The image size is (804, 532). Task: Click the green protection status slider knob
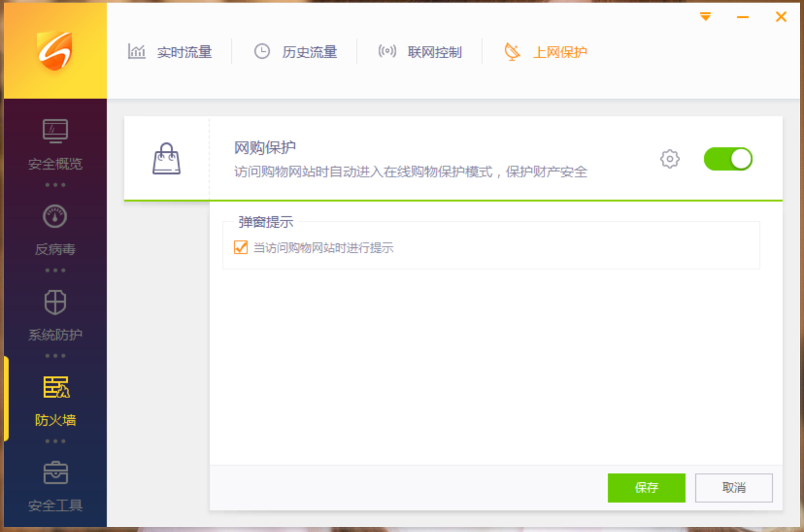pyautogui.click(x=741, y=159)
